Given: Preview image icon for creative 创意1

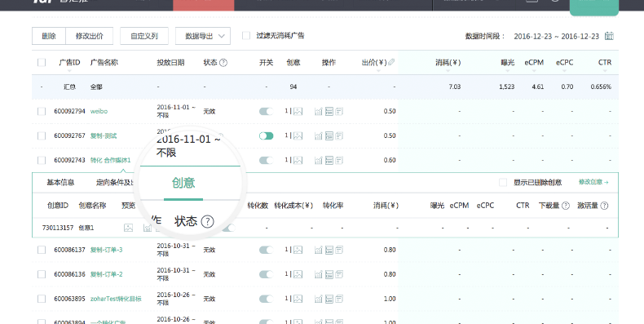Looking at the screenshot, I should tap(129, 228).
